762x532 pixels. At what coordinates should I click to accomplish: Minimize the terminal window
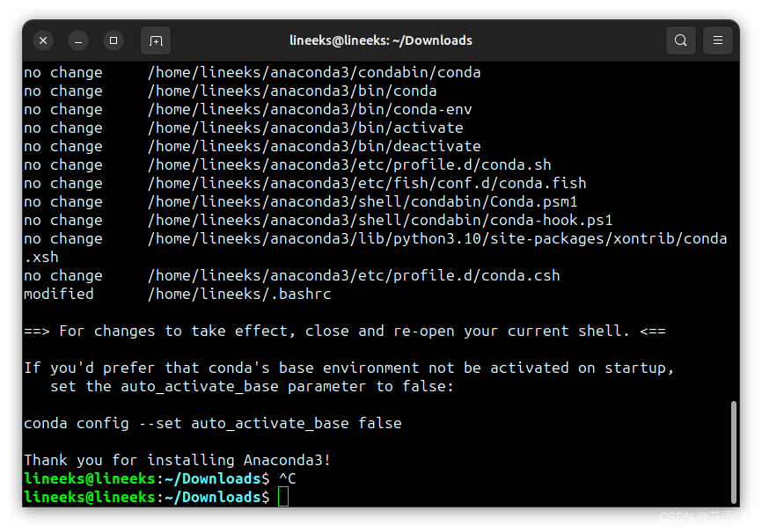[78, 40]
